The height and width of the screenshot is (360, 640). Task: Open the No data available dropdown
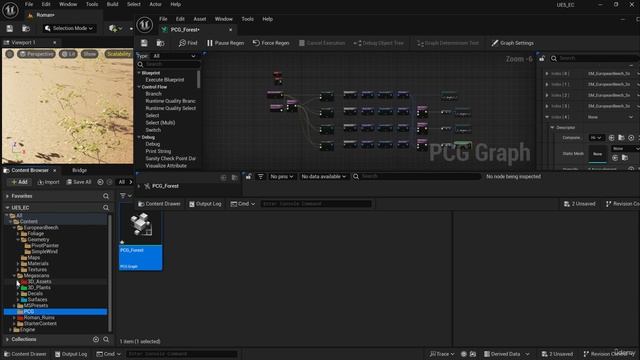pos(323,176)
